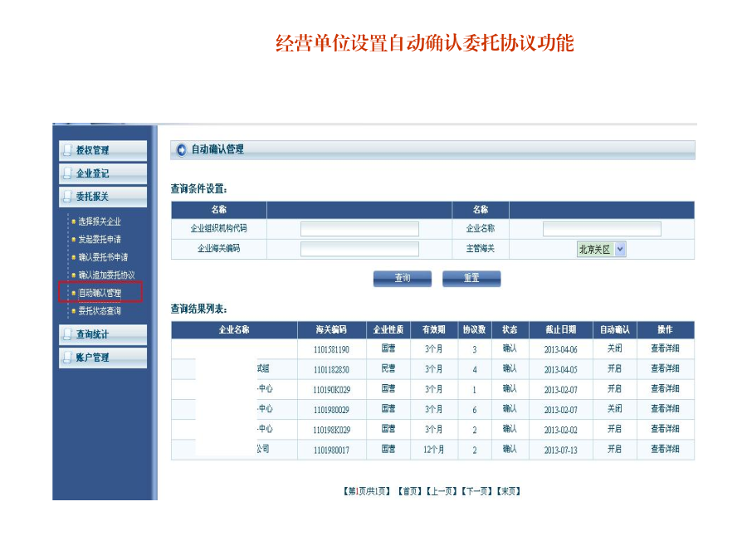Click the 12个月 validity cell
The height and width of the screenshot is (560, 747).
tap(433, 450)
